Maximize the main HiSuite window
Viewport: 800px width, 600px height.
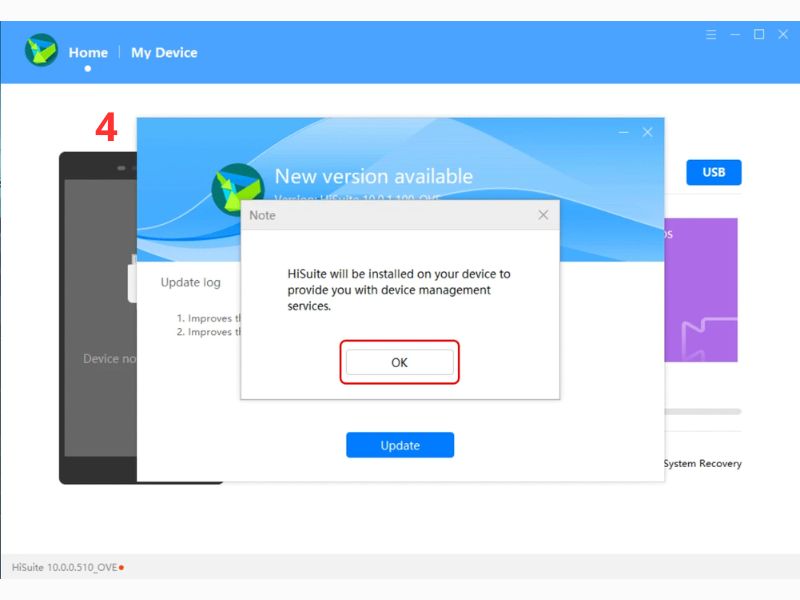[759, 34]
